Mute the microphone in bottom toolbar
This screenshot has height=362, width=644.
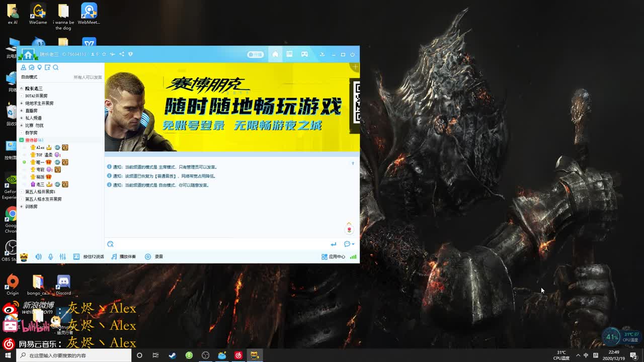(50, 257)
